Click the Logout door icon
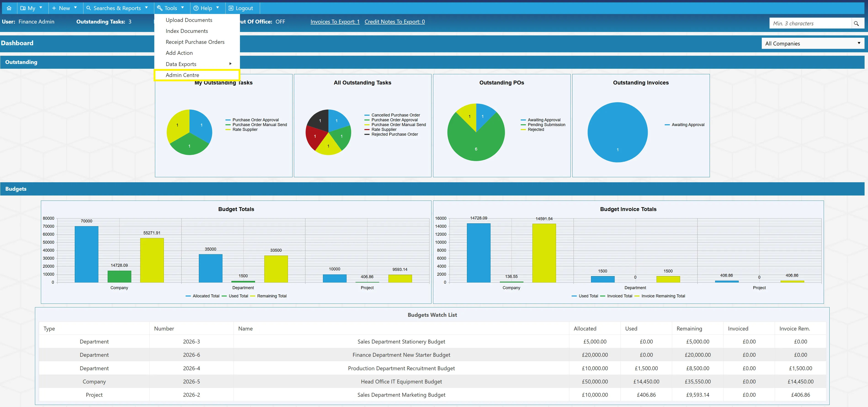Image resolution: width=868 pixels, height=407 pixels. click(x=231, y=8)
